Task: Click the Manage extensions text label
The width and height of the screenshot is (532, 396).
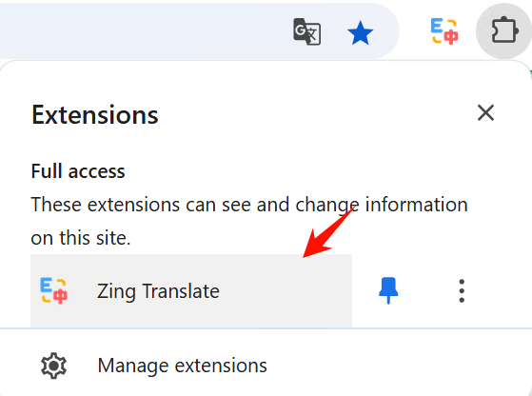Action: pos(182,366)
